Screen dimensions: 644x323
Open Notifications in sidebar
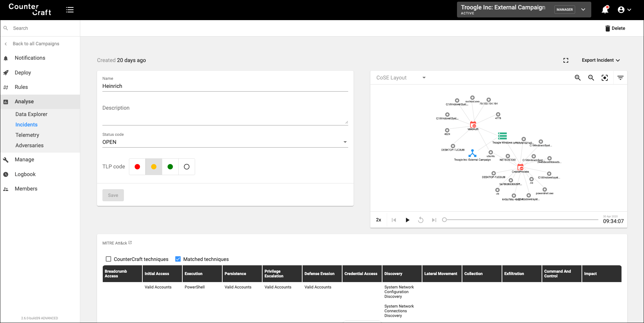tap(30, 58)
